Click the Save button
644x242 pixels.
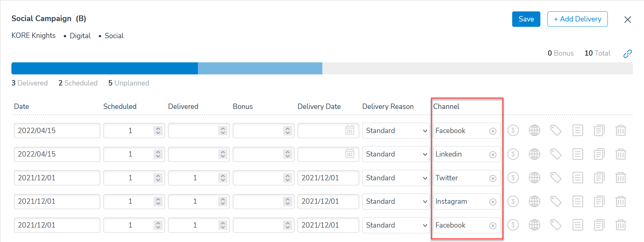[526, 19]
